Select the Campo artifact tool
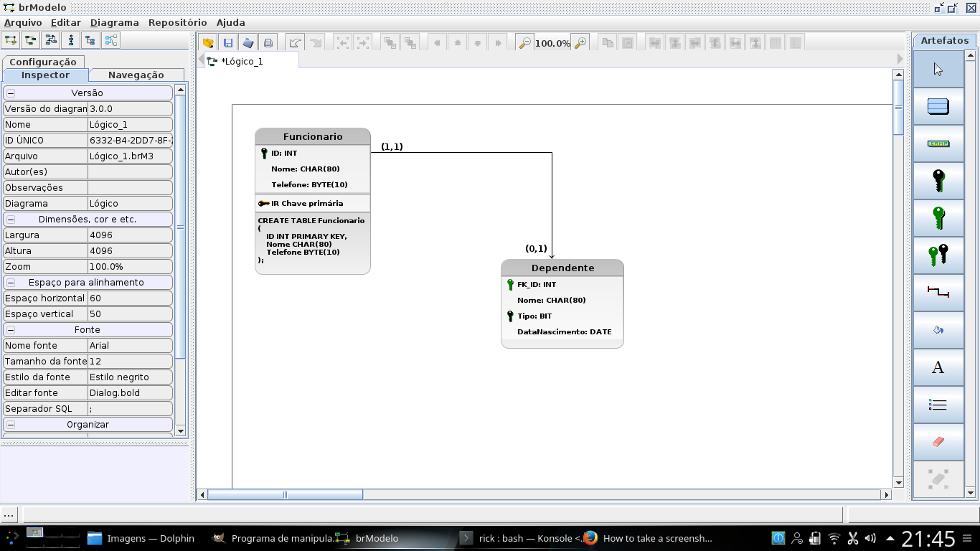 click(x=938, y=143)
